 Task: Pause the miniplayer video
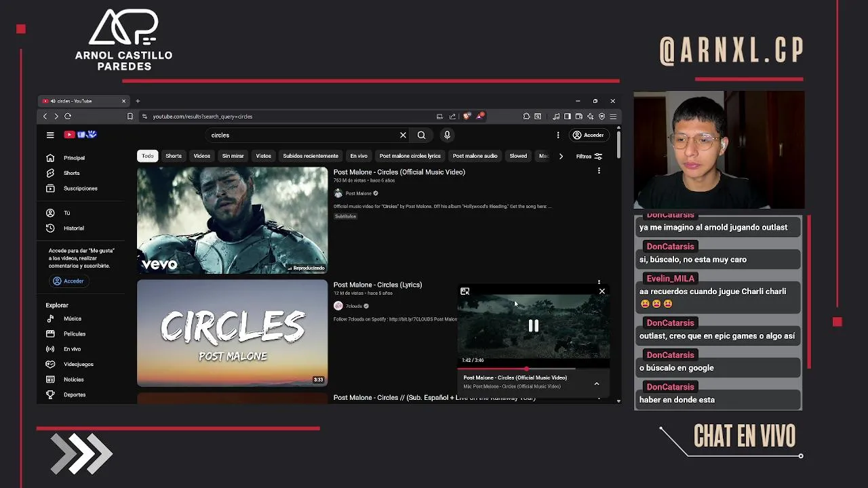(534, 326)
